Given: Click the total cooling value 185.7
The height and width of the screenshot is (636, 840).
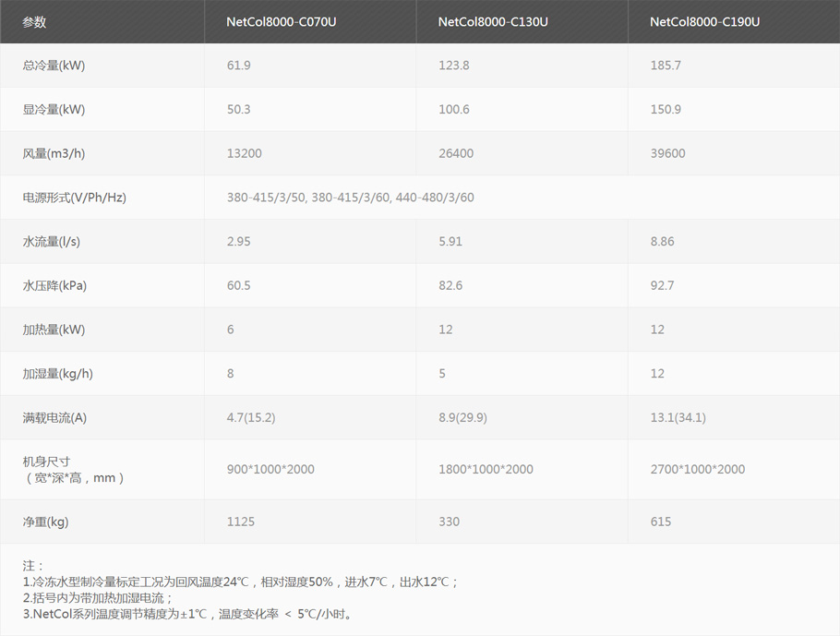Looking at the screenshot, I should (666, 66).
